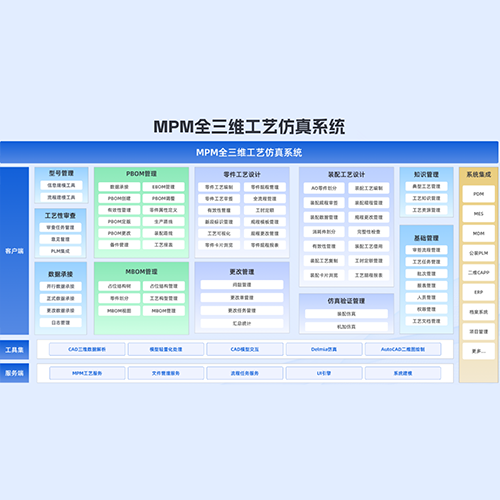The height and width of the screenshot is (500, 500).
Task: Open the 人员管理 item
Action: (x=426, y=298)
